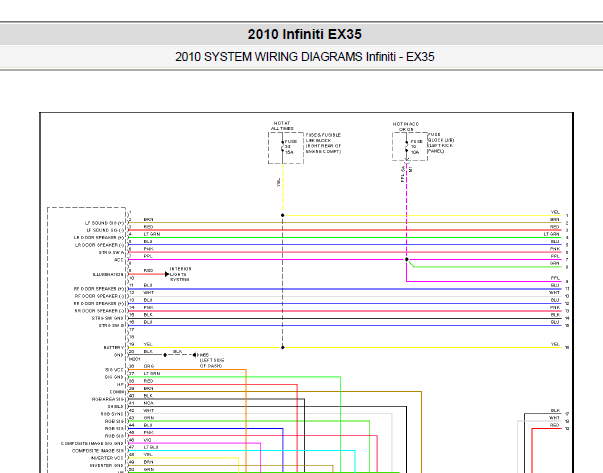
Task: Select the "SIG GND" pin label
Action: [114, 377]
